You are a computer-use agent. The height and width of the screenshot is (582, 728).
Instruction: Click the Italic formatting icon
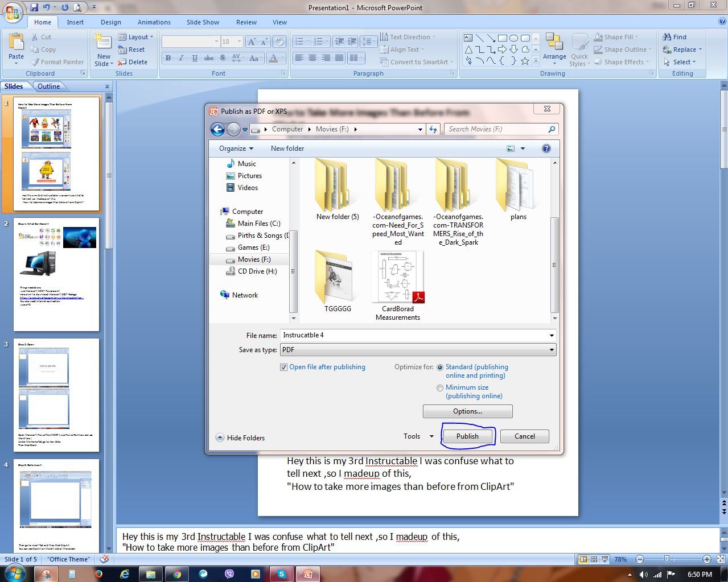tap(181, 58)
